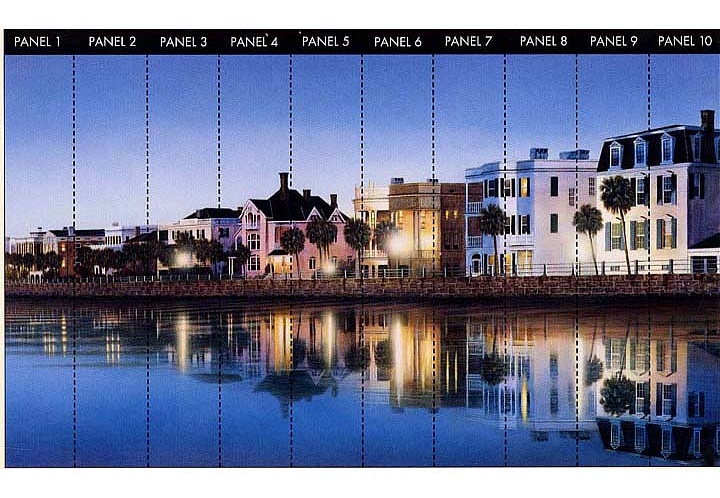The height and width of the screenshot is (498, 720).
Task: Click the PANEL 5 label
Action: [x=326, y=41]
